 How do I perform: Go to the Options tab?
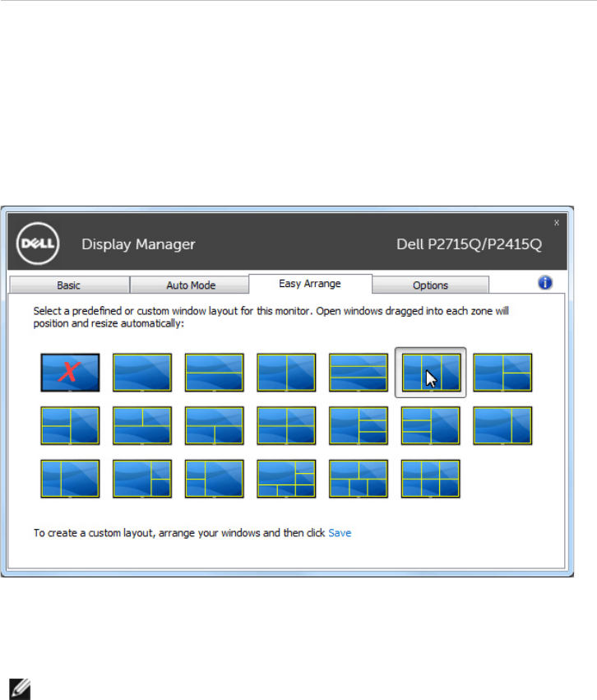click(431, 285)
